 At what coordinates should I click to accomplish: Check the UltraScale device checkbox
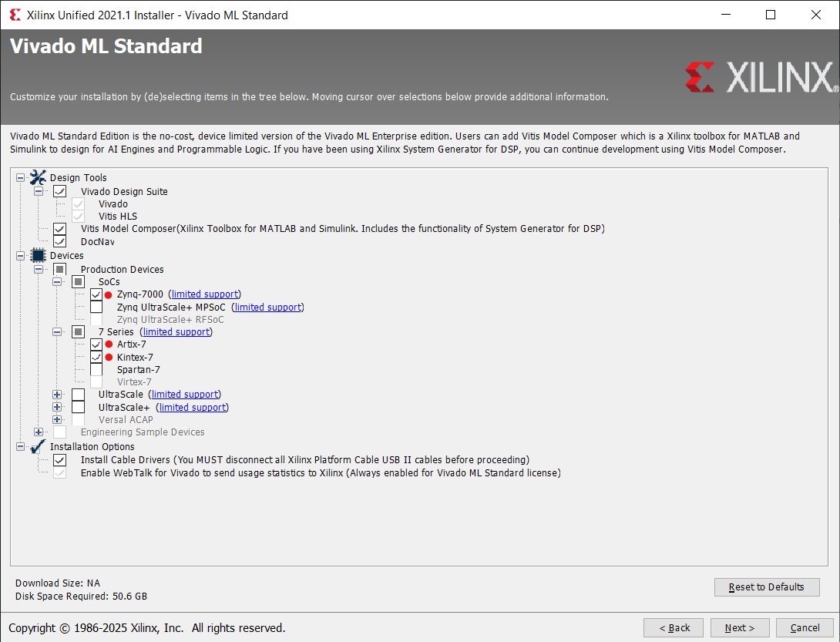click(x=78, y=395)
